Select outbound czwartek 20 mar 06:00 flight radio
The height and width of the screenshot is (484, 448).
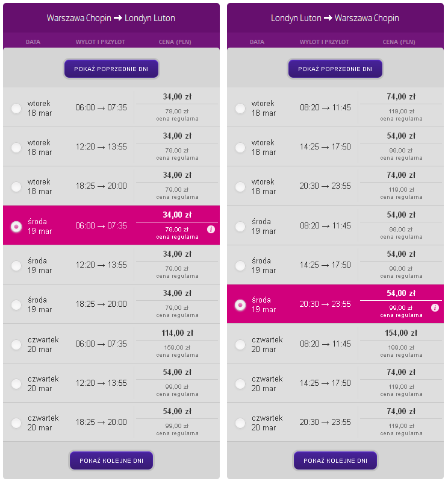(16, 345)
